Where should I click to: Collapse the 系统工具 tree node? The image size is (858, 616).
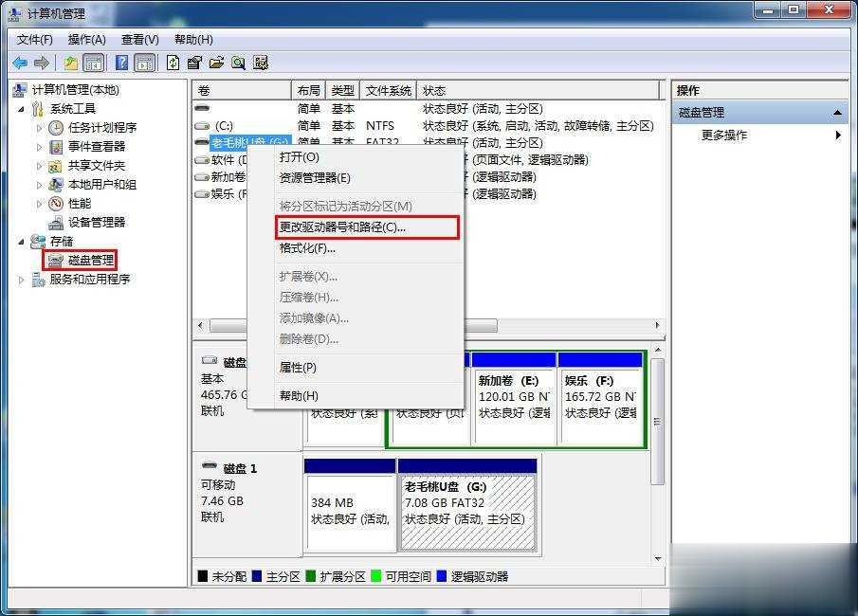[21, 109]
